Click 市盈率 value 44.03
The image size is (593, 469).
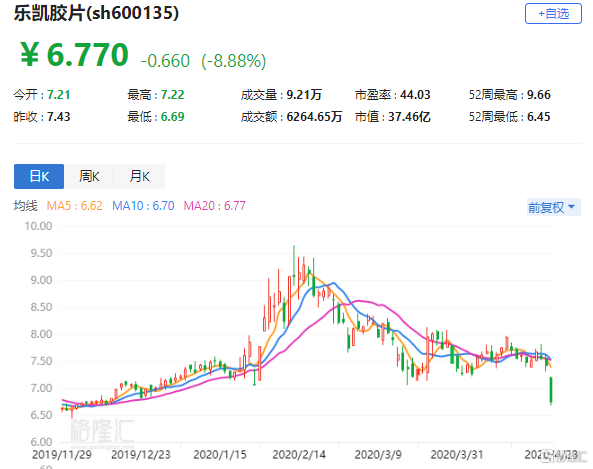415,95
